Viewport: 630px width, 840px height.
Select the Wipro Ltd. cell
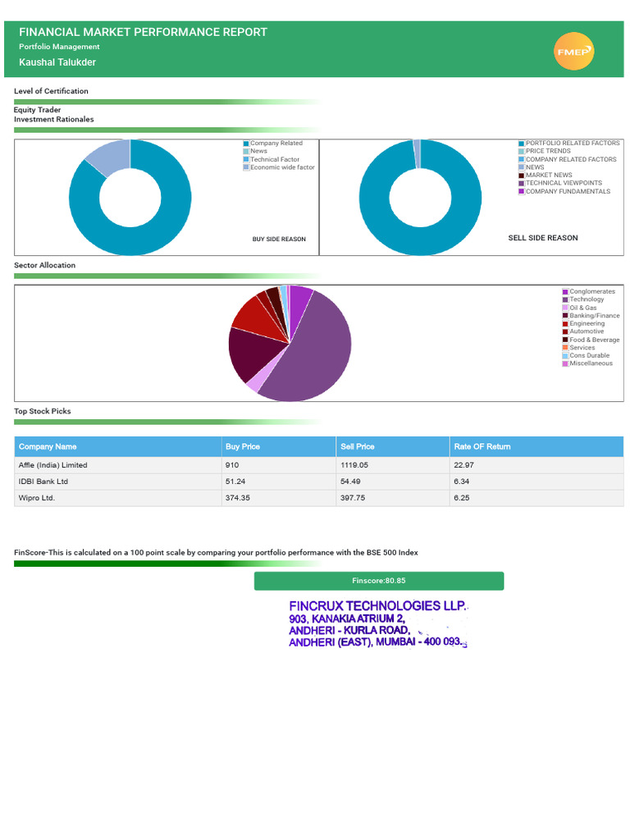[x=118, y=498]
